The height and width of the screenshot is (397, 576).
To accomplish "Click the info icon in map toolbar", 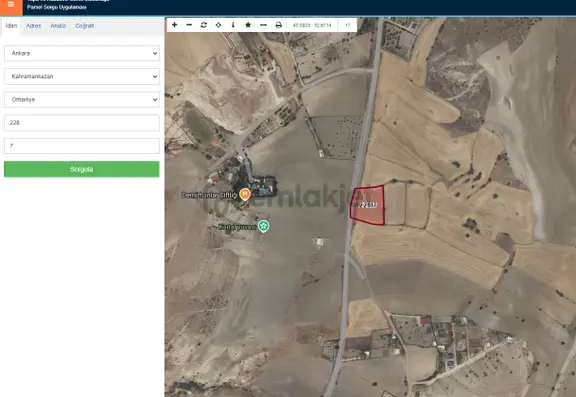I will coord(233,25).
